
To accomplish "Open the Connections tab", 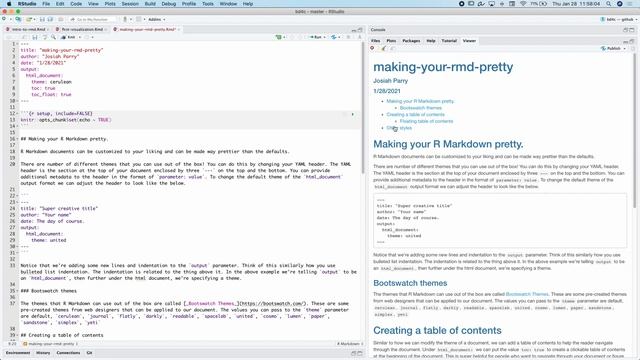I will click(x=68, y=353).
